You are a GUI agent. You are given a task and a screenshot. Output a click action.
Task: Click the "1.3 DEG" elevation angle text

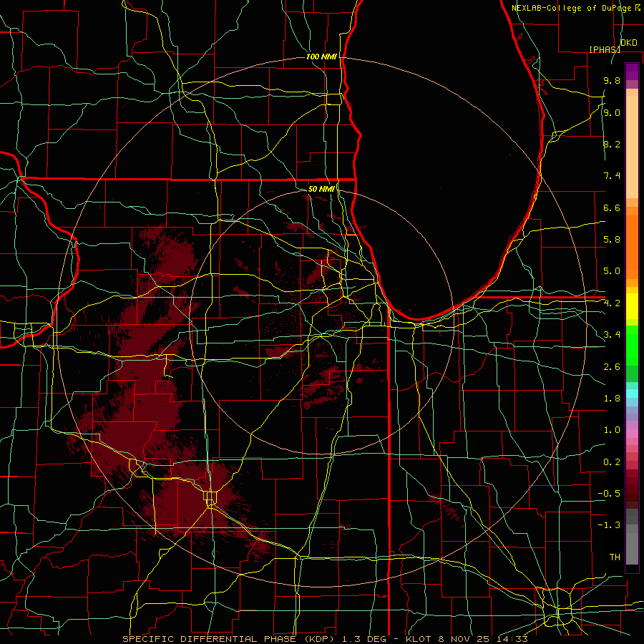(366, 639)
